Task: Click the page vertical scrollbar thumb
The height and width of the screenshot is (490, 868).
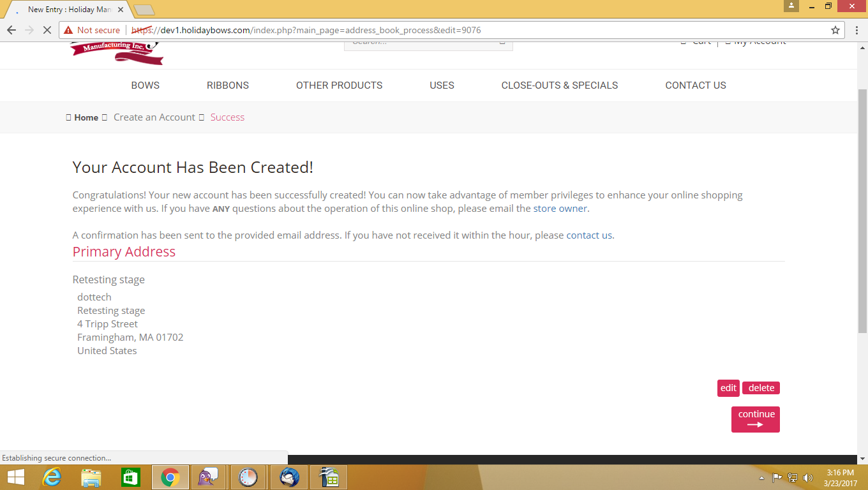Action: [862, 211]
